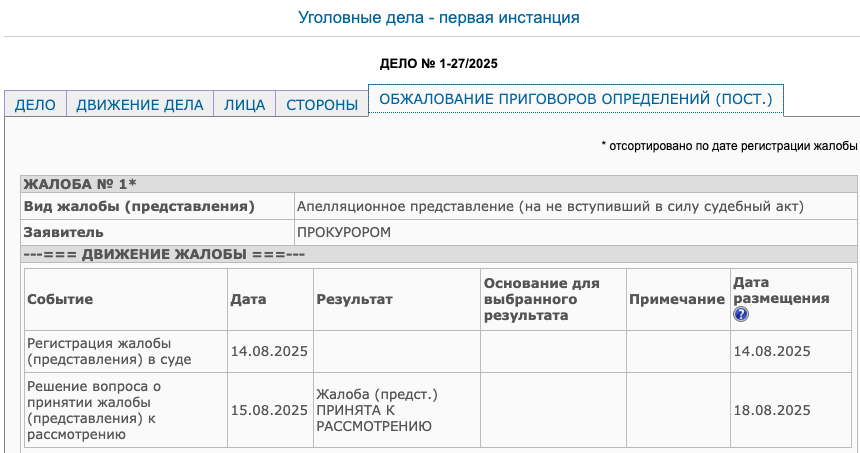Click the ЖАЛОБА № 1* section header
Image resolution: width=860 pixels, height=453 pixels.
[439, 184]
